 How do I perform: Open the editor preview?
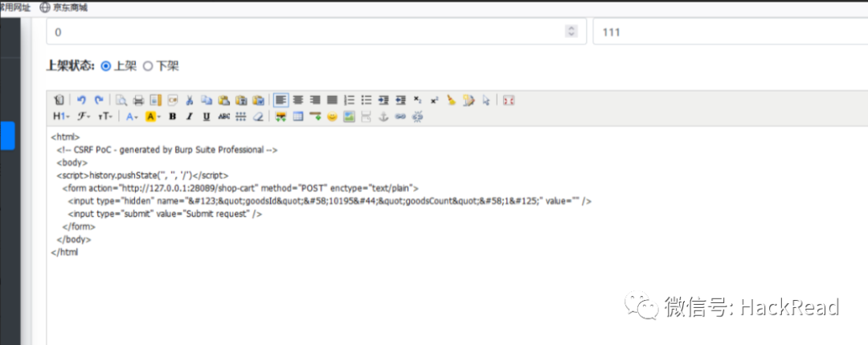pyautogui.click(x=121, y=101)
